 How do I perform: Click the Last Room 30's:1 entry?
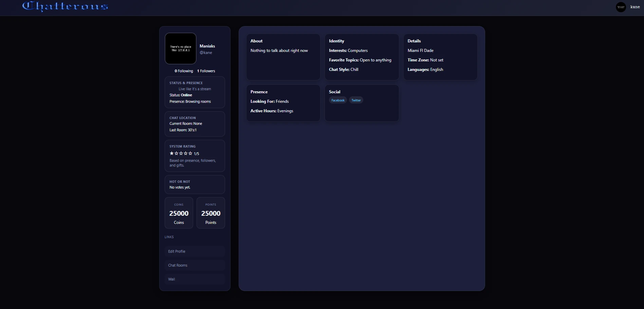pos(183,130)
